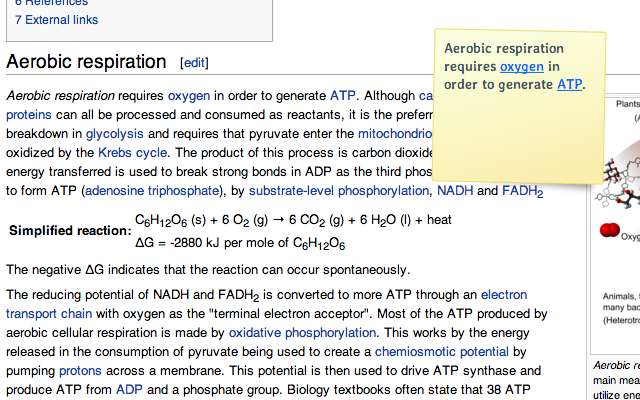Jump to '7 External links' contents entry
This screenshot has width=640, height=400.
pos(56,20)
